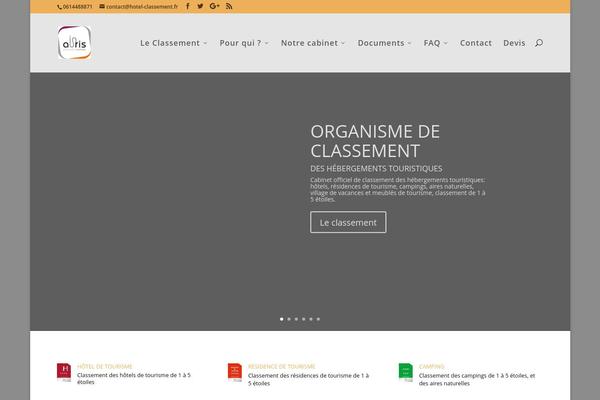This screenshot has width=600, height=400.
Task: Open the Twitter social icon
Action: click(x=200, y=6)
